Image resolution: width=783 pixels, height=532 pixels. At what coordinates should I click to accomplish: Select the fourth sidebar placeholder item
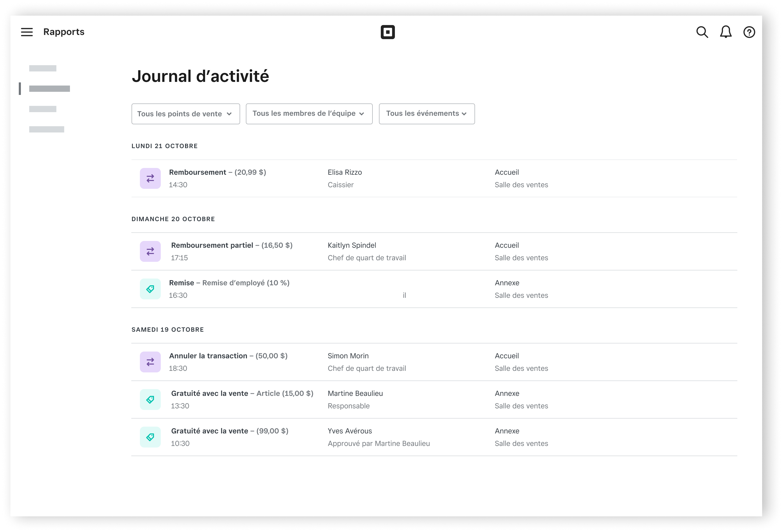click(46, 129)
